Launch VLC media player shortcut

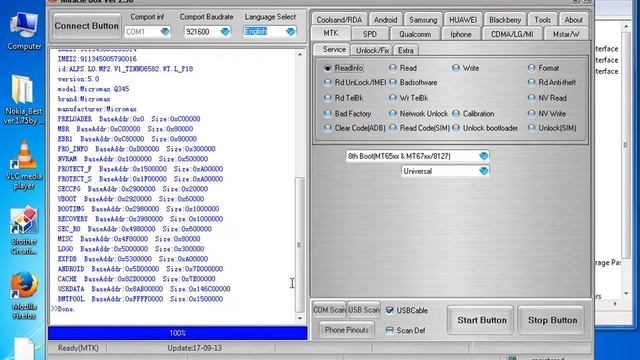(x=24, y=165)
